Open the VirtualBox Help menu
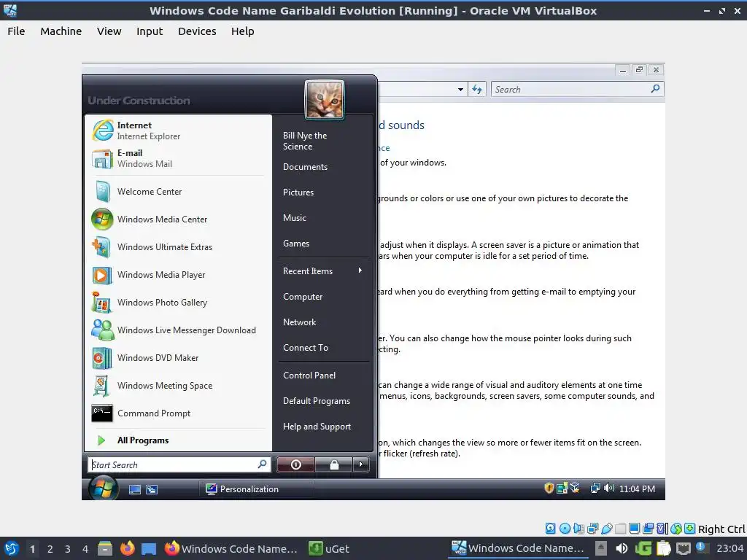747x560 pixels. point(242,31)
